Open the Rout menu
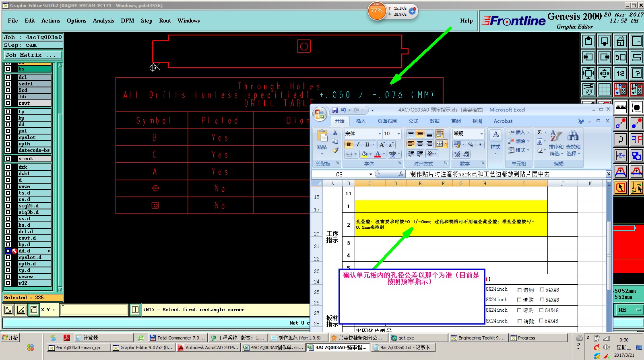 click(165, 21)
